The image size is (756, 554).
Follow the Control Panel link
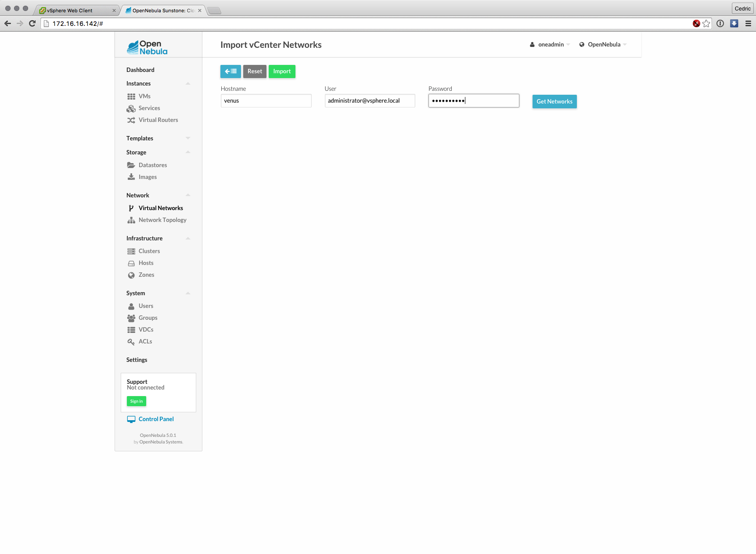156,419
